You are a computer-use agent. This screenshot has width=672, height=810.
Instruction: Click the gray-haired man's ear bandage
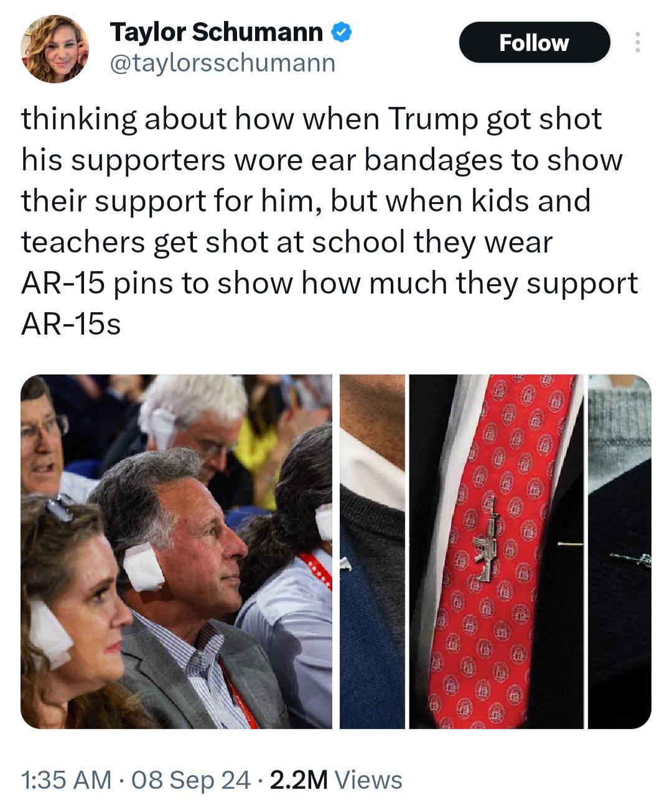144,566
